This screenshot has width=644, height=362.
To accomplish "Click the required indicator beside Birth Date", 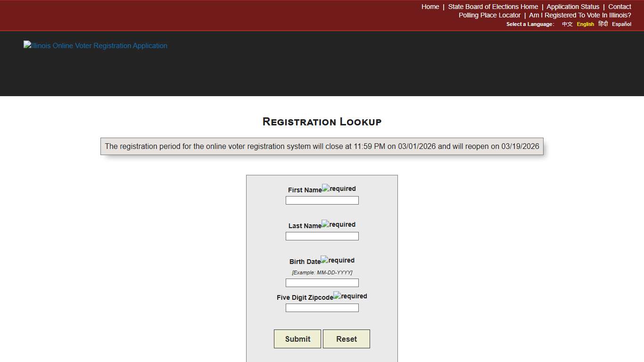I will pyautogui.click(x=338, y=260).
